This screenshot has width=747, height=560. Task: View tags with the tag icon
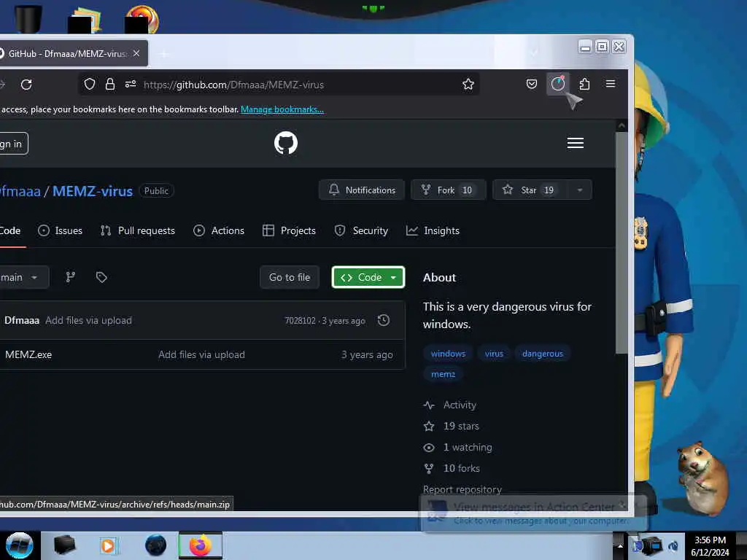(101, 277)
